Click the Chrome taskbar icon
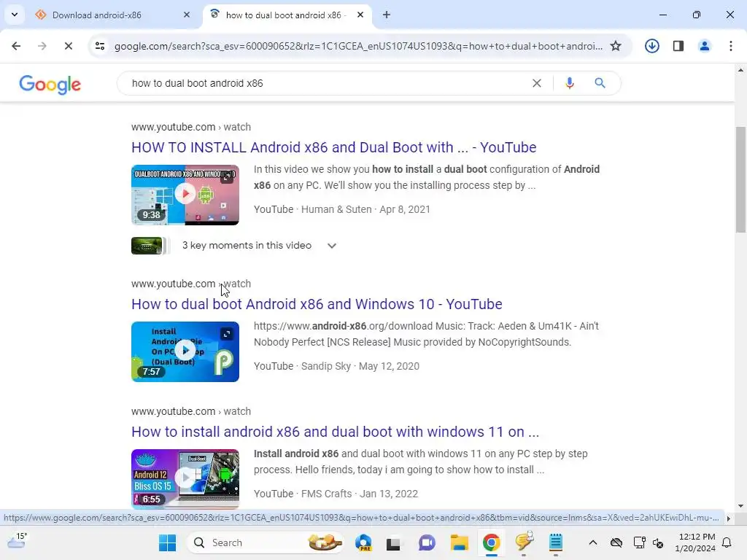This screenshot has height=560, width=747. click(491, 542)
